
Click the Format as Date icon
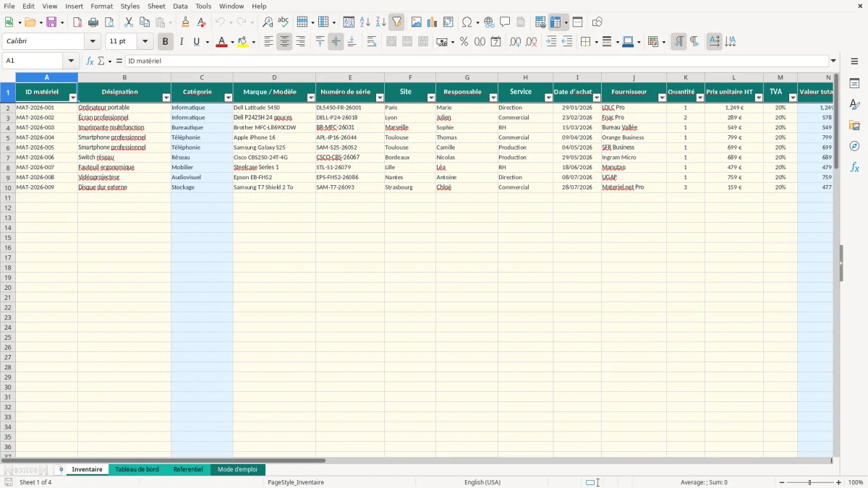coord(495,42)
